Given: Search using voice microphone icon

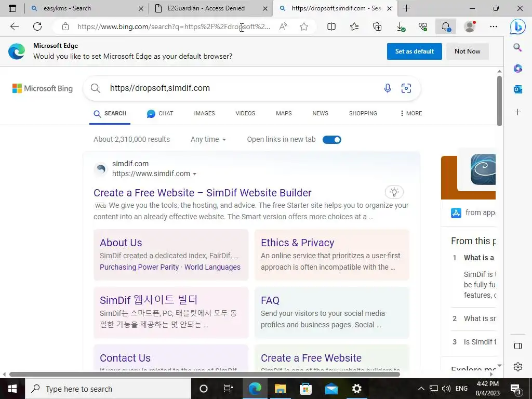Looking at the screenshot, I should point(388,88).
